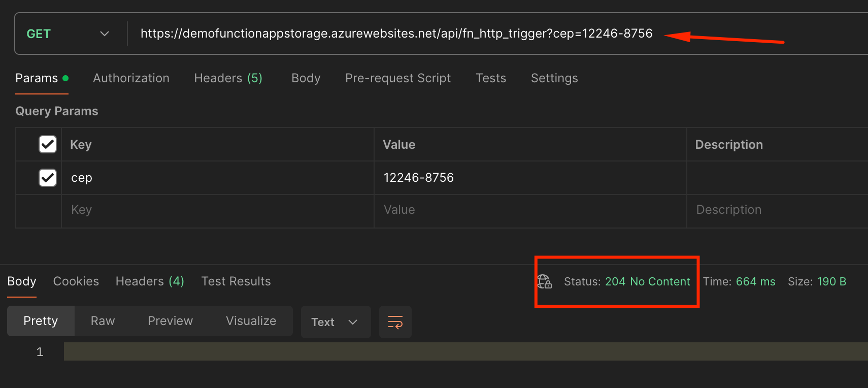Open the Pre-request Script tab

(x=398, y=78)
